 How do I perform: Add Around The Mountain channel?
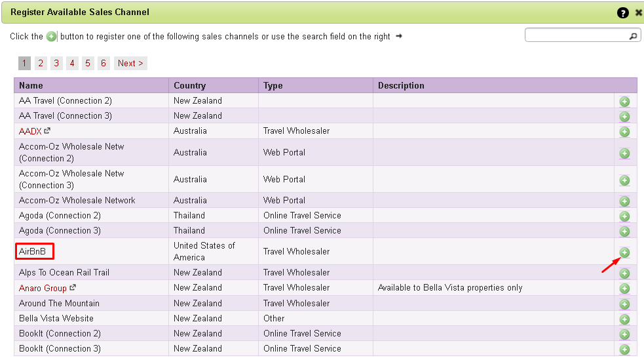pos(624,304)
